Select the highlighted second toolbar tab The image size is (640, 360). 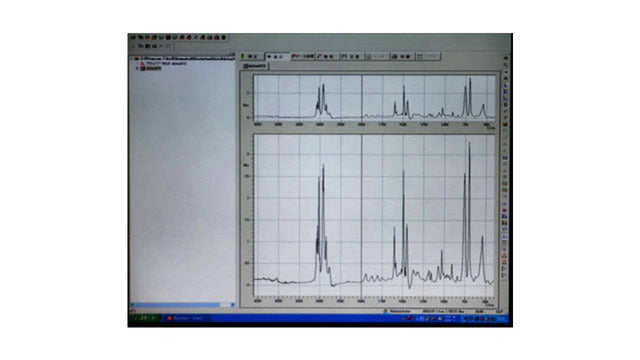click(278, 56)
